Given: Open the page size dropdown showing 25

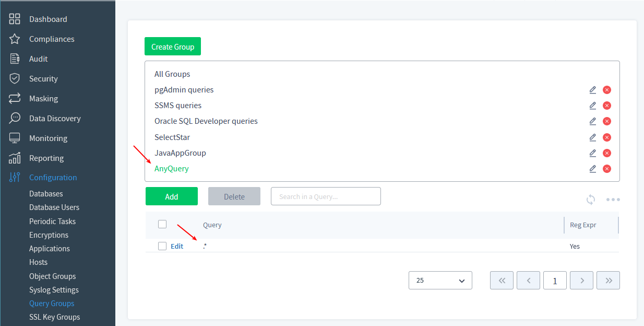Looking at the screenshot, I should coord(440,280).
